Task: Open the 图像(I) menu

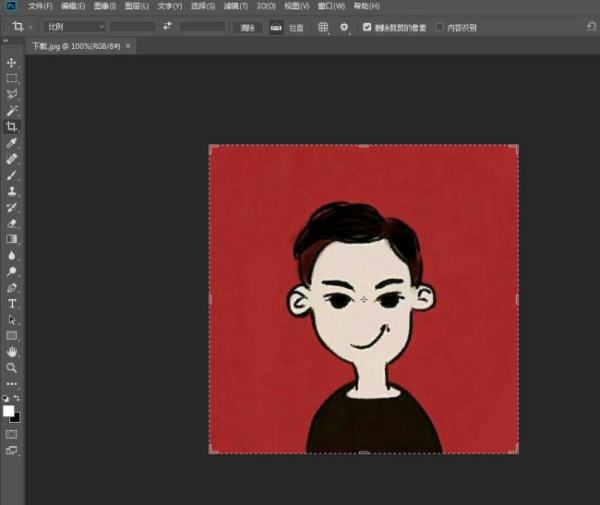Action: tap(105, 7)
